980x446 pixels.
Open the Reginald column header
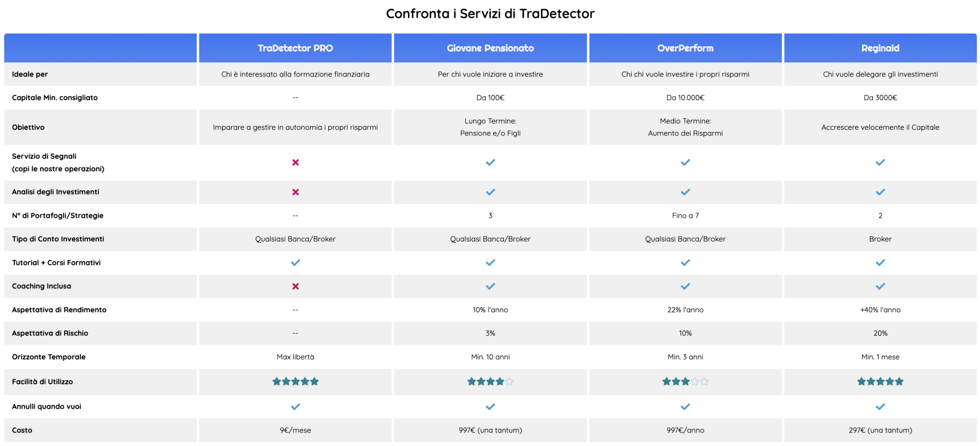click(x=880, y=48)
